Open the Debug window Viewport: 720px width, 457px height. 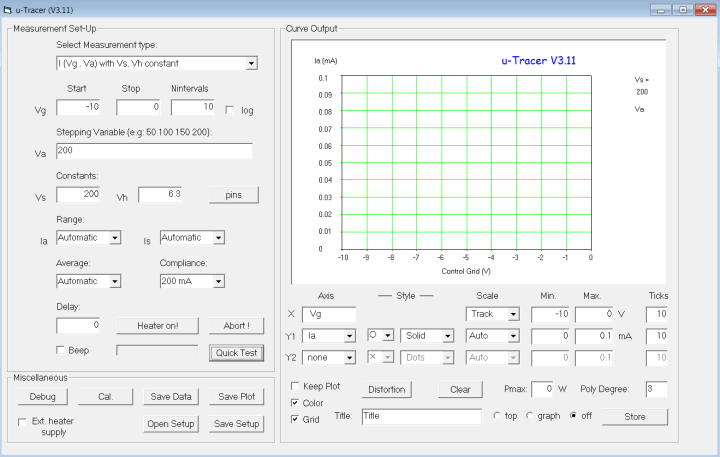click(x=43, y=397)
